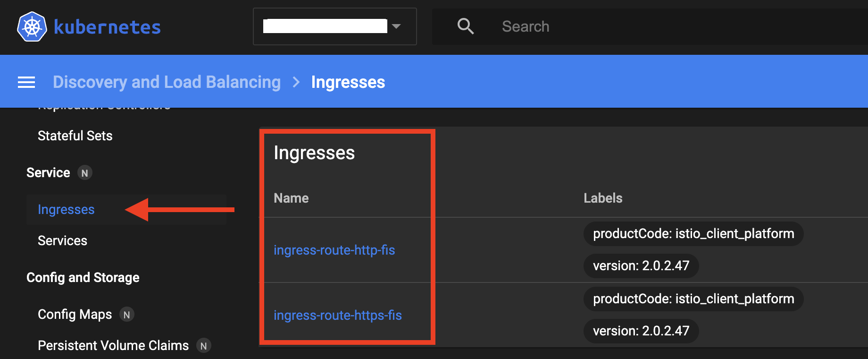Open Stateful Sets in sidebar

pos(75,136)
